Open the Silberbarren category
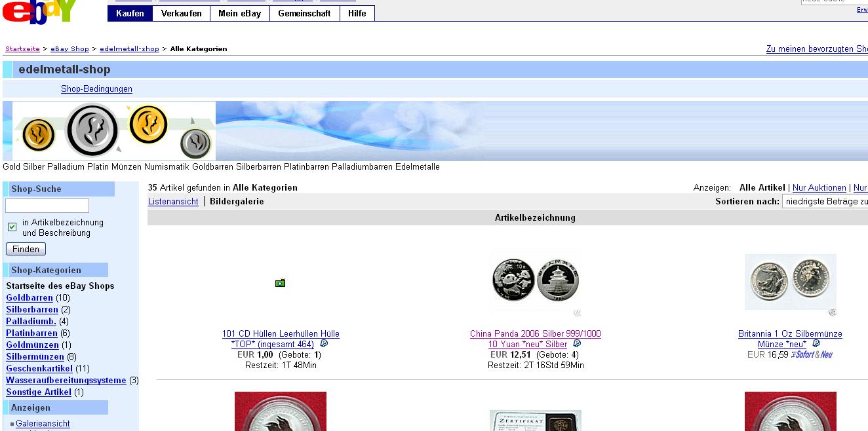Viewport: 868px width, 431px height. [x=32, y=310]
